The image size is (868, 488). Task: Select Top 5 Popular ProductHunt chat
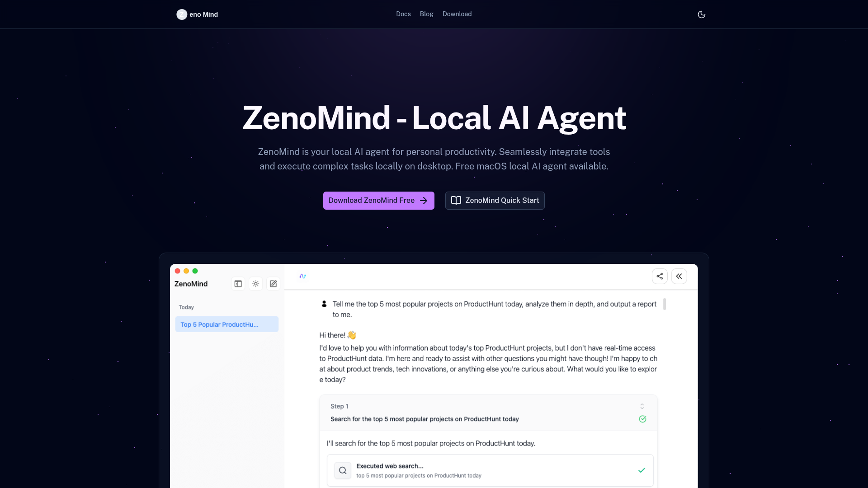tap(226, 324)
